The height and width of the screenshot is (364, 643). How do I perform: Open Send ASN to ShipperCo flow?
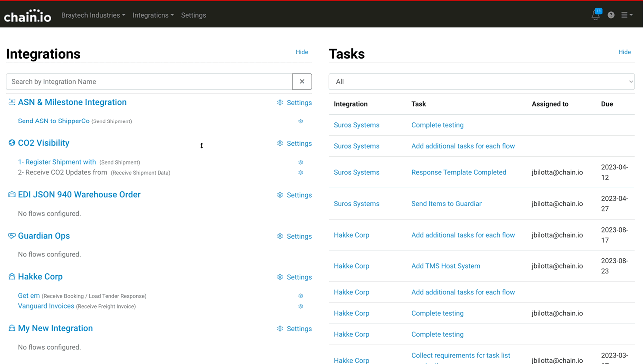click(x=54, y=121)
